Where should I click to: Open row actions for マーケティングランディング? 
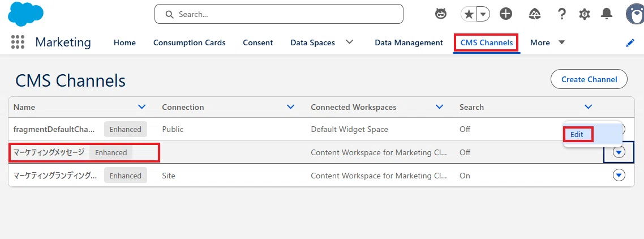(619, 176)
